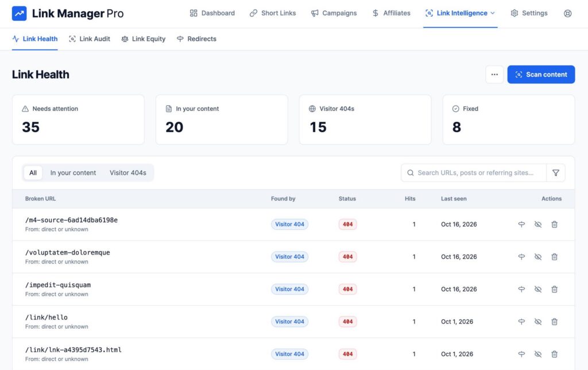The image size is (588, 370).
Task: Click 404 status badge in /impedit-quisquam row
Action: pyautogui.click(x=347, y=290)
